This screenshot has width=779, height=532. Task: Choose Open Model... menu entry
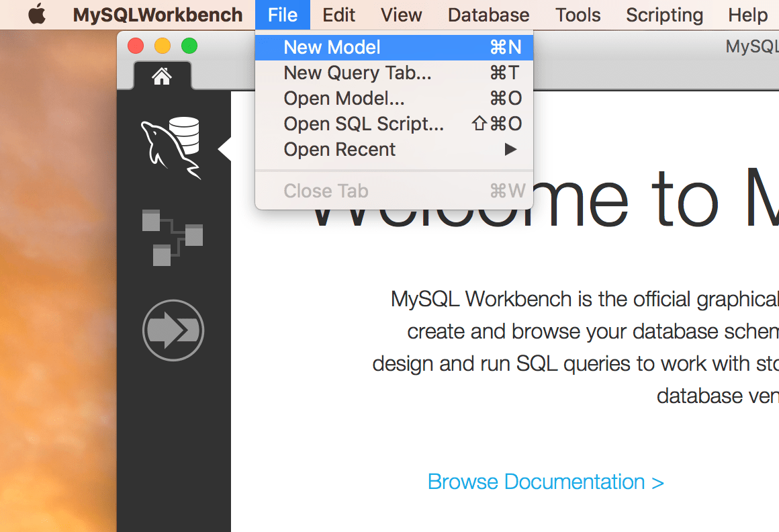tap(394, 98)
